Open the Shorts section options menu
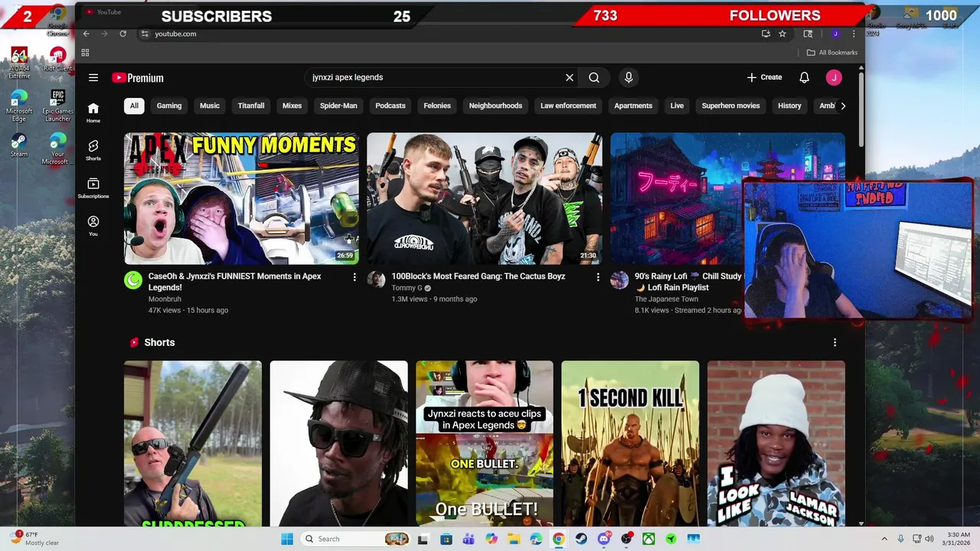This screenshot has height=551, width=980. click(x=835, y=343)
